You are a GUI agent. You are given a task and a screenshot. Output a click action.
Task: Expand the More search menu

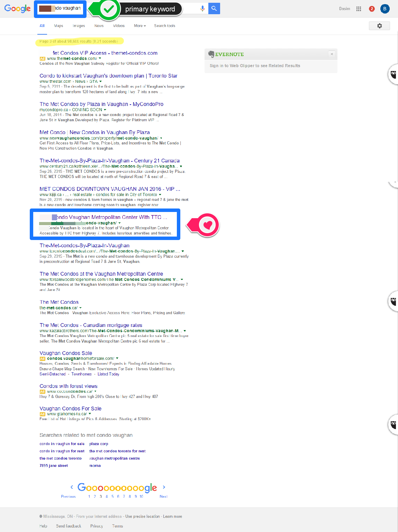pos(140,26)
